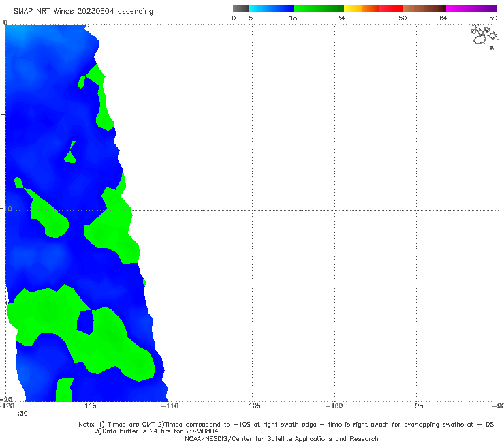Viewport: 504px width, 443px height.
Task: Click the '-20' latitude axis label
Action: click(x=6, y=400)
